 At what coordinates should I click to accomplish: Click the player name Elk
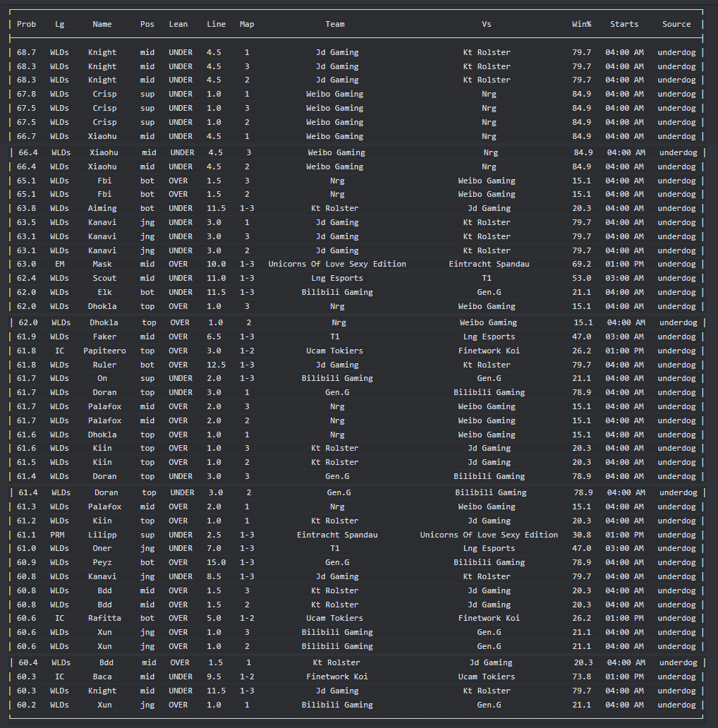click(x=104, y=293)
